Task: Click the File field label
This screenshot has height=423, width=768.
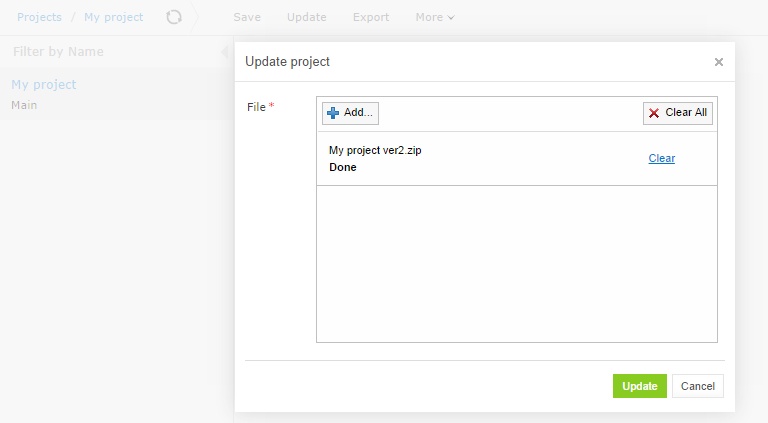Action: pos(256,107)
